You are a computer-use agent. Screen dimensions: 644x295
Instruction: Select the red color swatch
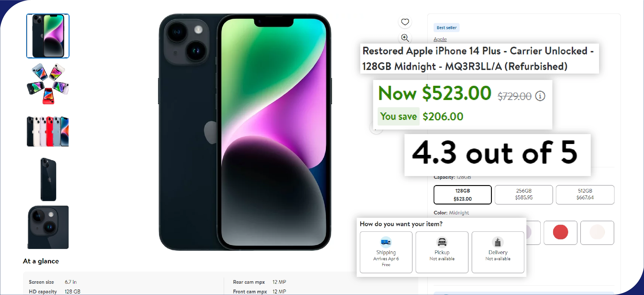(560, 232)
